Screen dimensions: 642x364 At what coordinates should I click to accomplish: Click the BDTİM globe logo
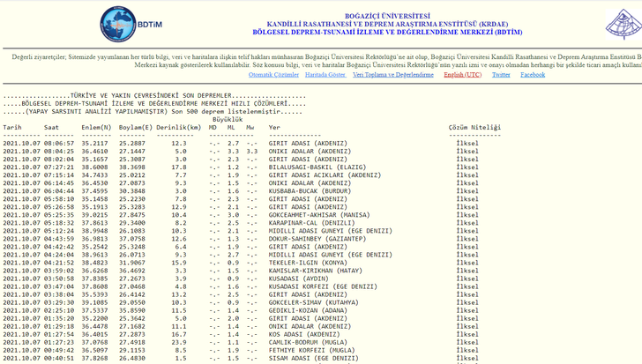click(118, 25)
